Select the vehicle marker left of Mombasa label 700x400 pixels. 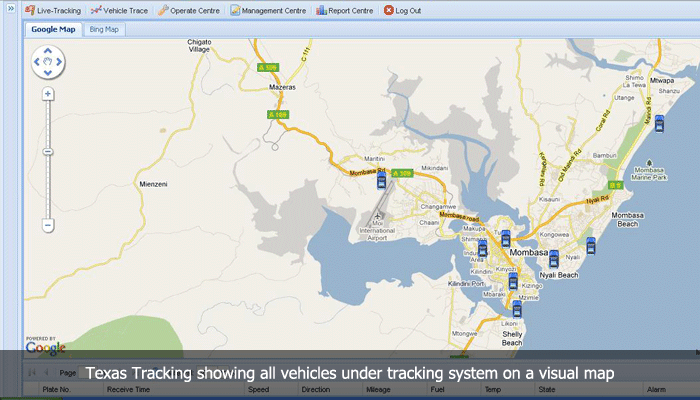tap(505, 239)
